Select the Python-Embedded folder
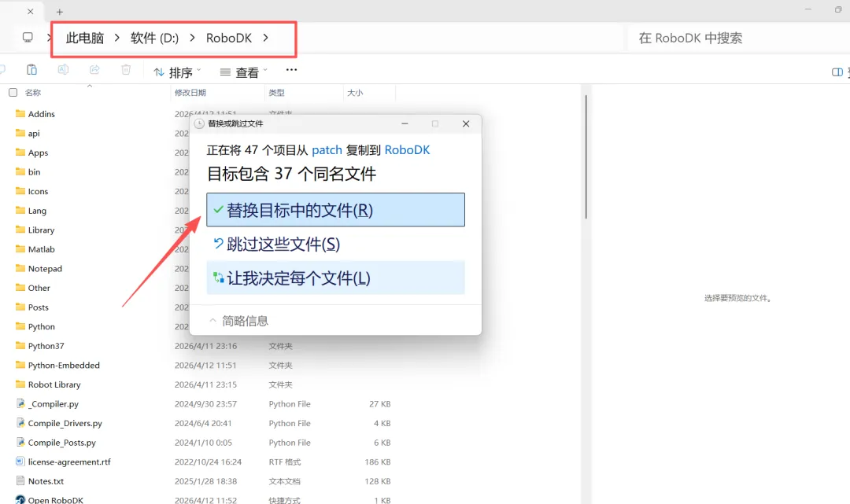 point(64,366)
